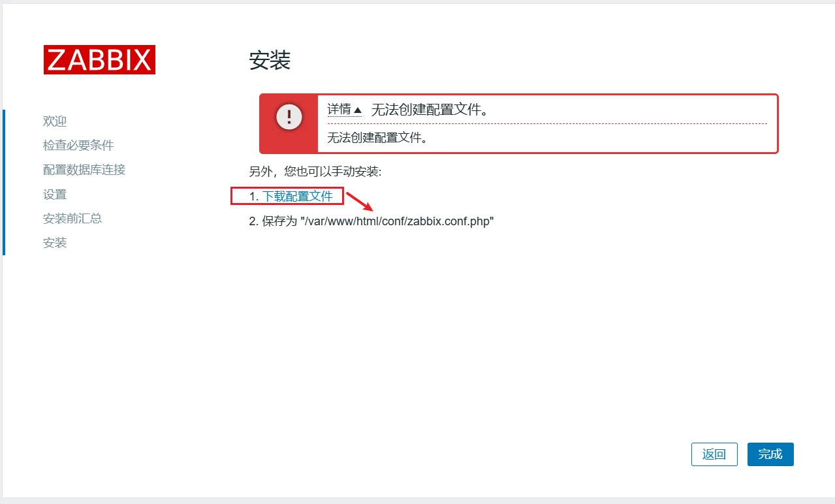Click the 2. 保存为 instruction line

(371, 221)
